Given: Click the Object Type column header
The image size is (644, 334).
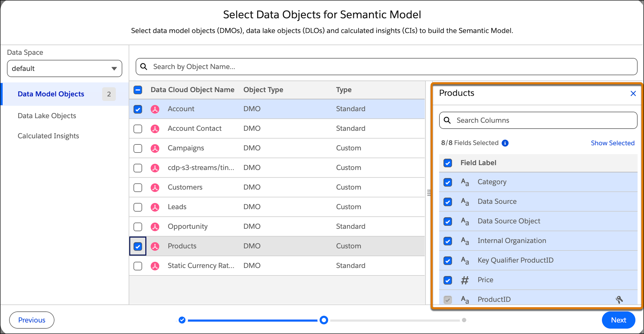Looking at the screenshot, I should pos(263,90).
